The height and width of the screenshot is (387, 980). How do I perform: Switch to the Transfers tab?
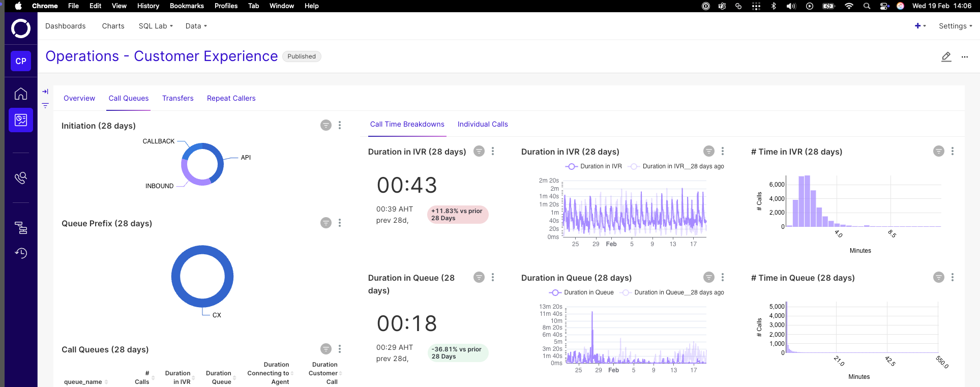tap(178, 98)
